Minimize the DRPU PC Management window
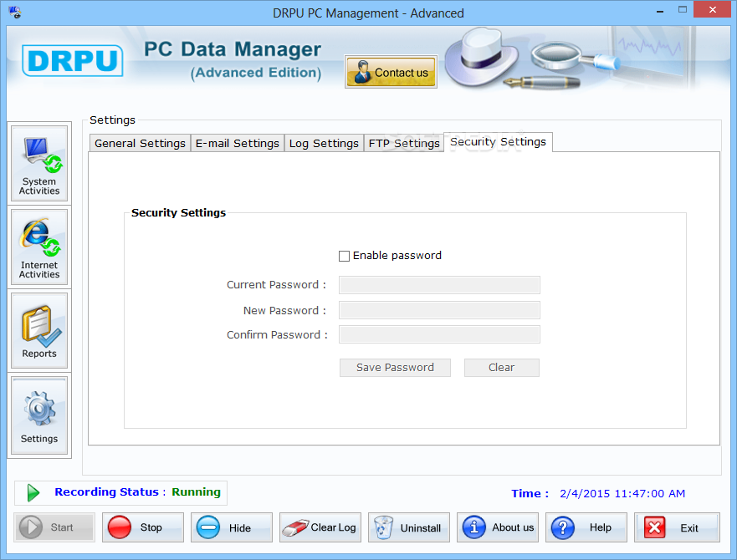 [x=660, y=10]
